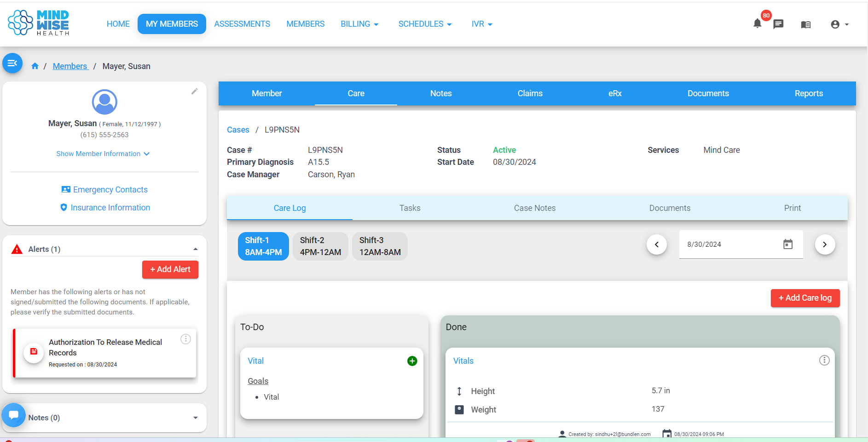Open the chat widget bubble at bottom left
The image size is (868, 442).
coord(13,415)
